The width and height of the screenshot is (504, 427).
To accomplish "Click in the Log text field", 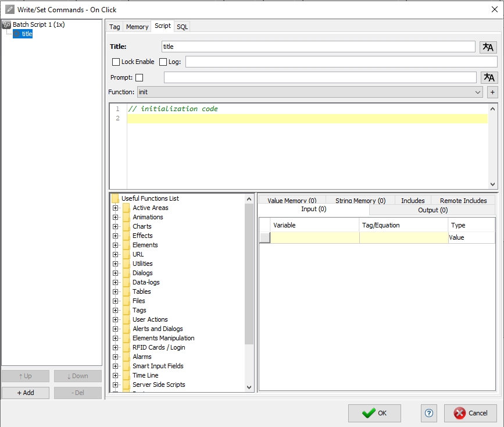I will click(x=341, y=62).
